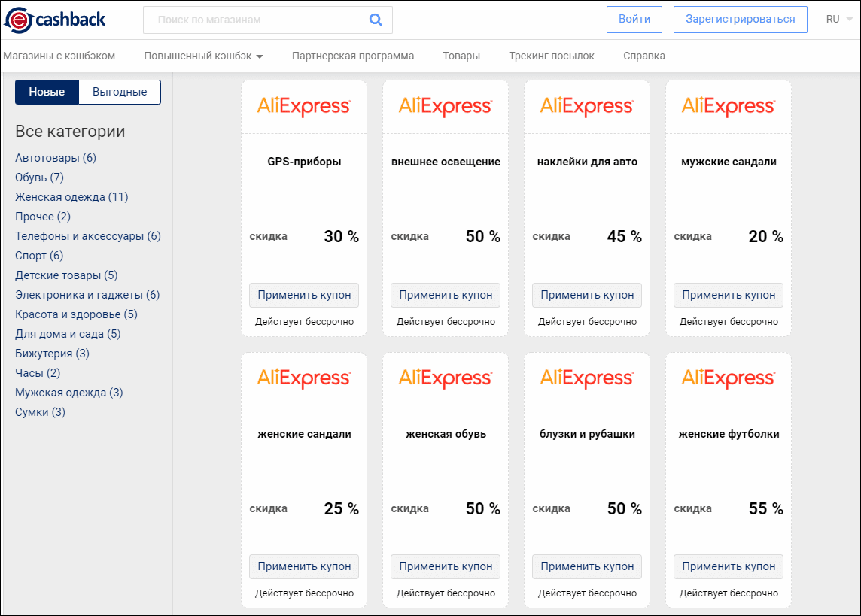861x616 pixels.
Task: Filter by Женская одежда (11) category
Action: 71,197
